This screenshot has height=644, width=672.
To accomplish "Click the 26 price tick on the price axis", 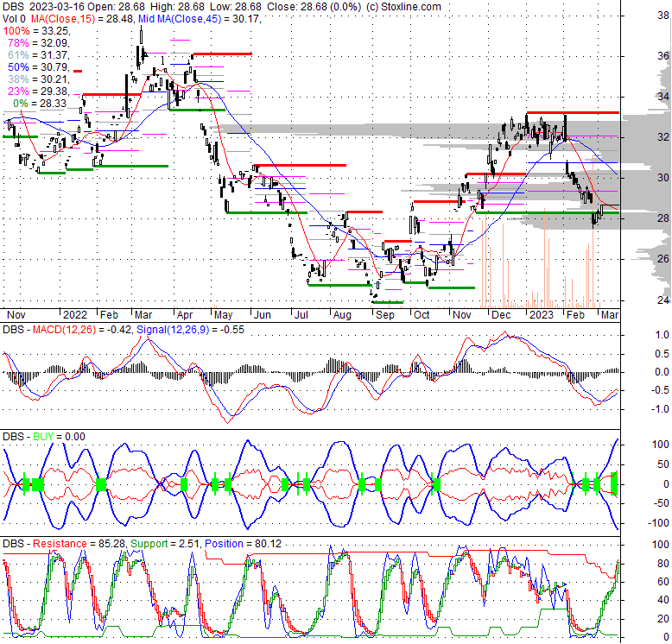I will 663,258.
